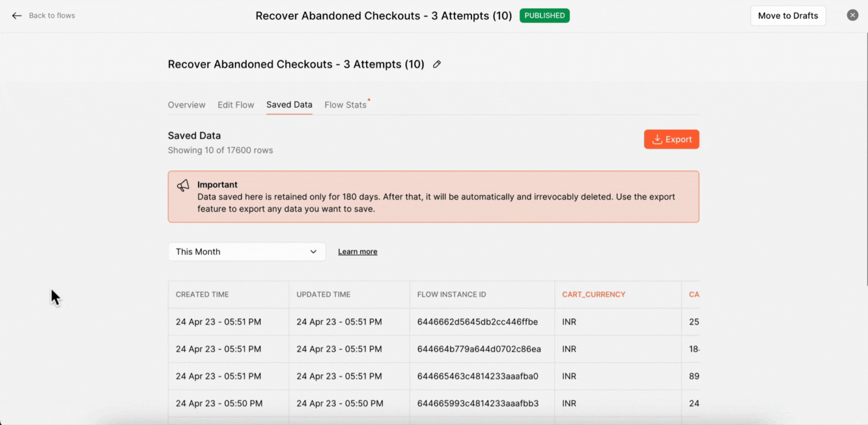Select flow instance 644665993c4814233aaafbb3
This screenshot has height=425, width=868.
tap(478, 404)
